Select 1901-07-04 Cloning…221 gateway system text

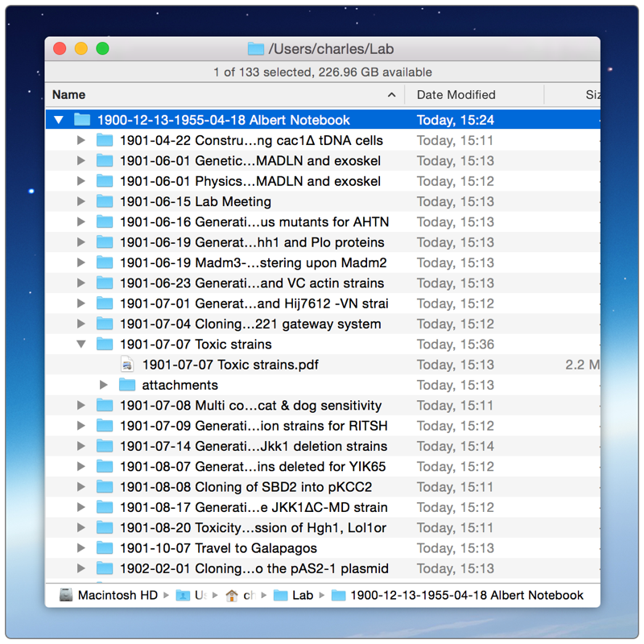click(x=250, y=324)
